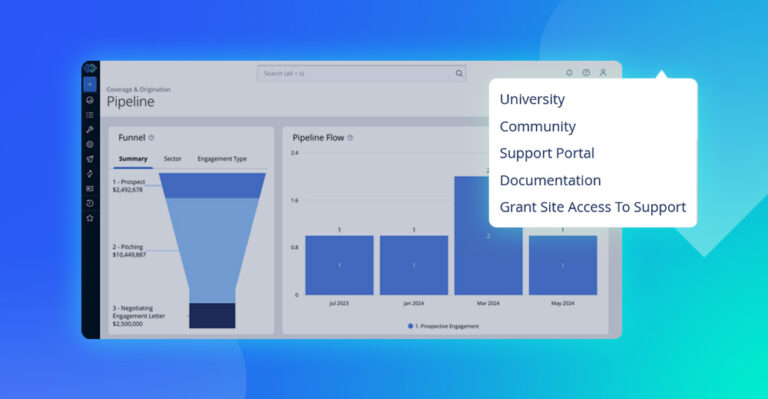Click the Negotiating Engagement Letter funnel segment
The width and height of the screenshot is (768, 399).
[212, 316]
